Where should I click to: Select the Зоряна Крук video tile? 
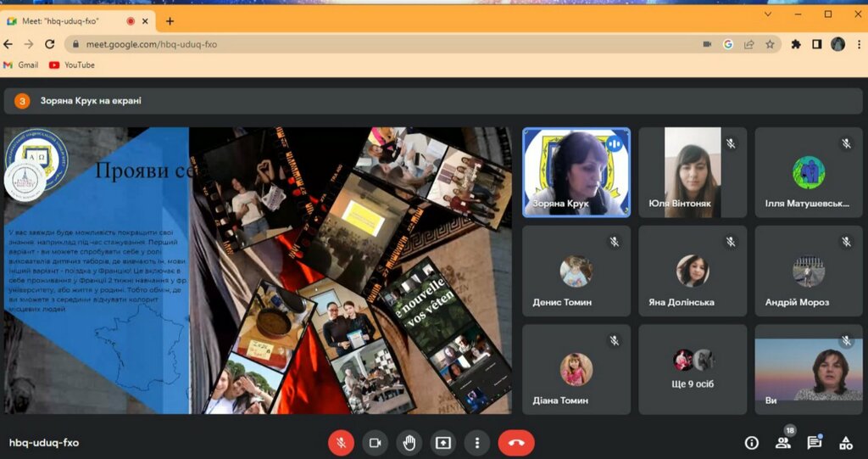[x=576, y=173]
